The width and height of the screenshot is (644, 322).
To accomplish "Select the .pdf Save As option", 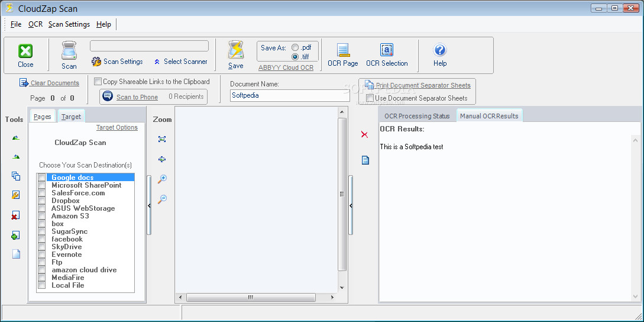I will point(295,48).
